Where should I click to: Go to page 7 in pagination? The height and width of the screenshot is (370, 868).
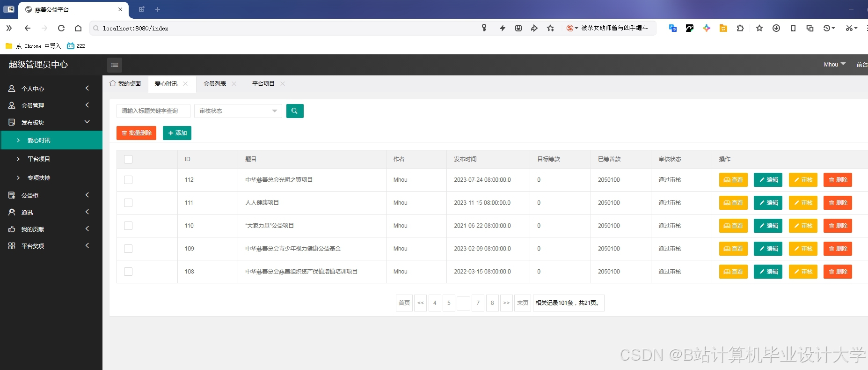coord(478,303)
